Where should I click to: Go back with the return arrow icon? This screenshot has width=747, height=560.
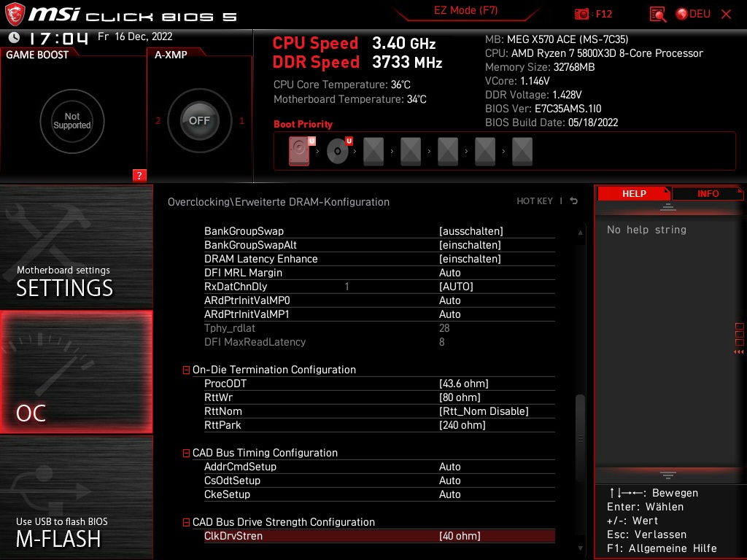point(573,201)
